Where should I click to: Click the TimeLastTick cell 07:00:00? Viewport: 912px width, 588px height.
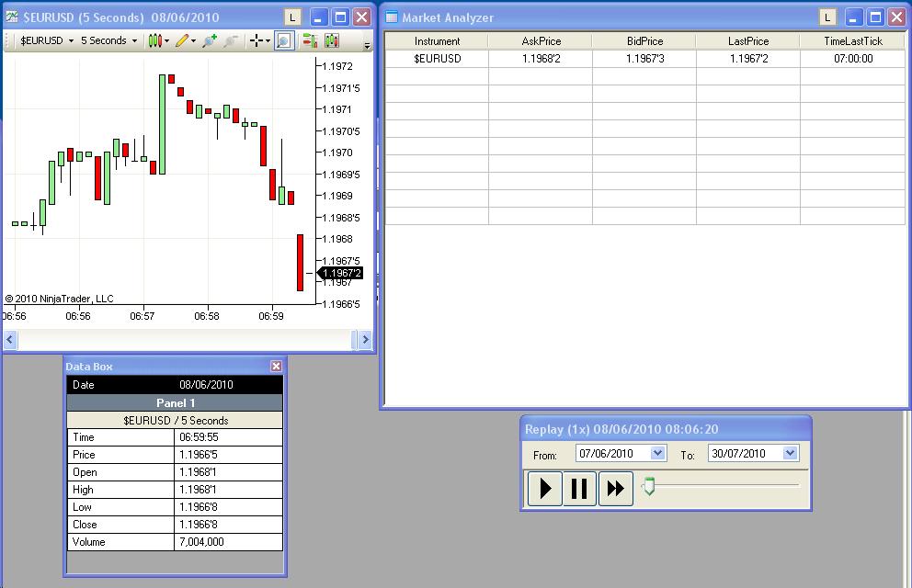852,59
